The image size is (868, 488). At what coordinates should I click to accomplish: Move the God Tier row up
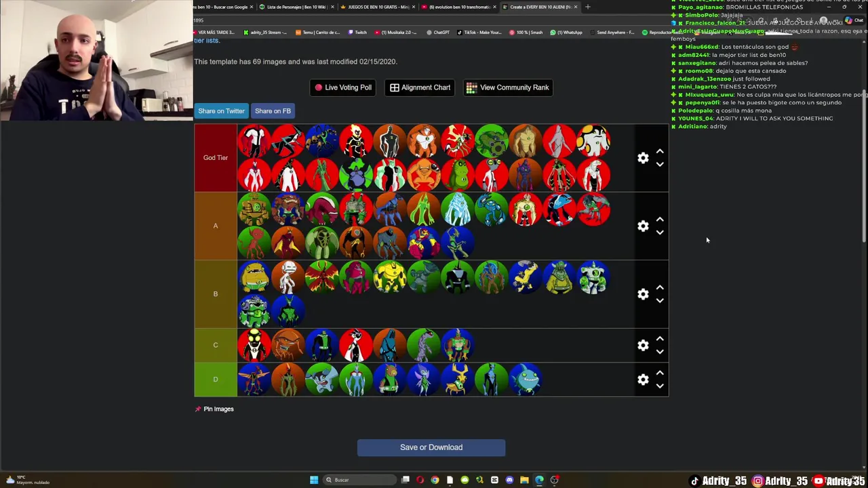(660, 152)
